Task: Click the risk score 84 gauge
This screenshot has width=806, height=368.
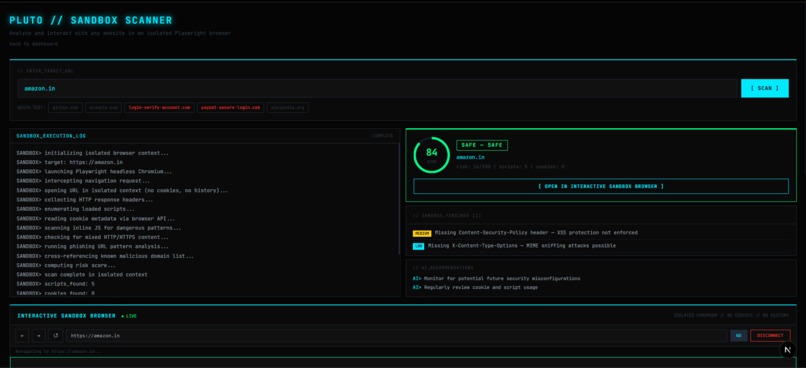Action: coord(432,155)
